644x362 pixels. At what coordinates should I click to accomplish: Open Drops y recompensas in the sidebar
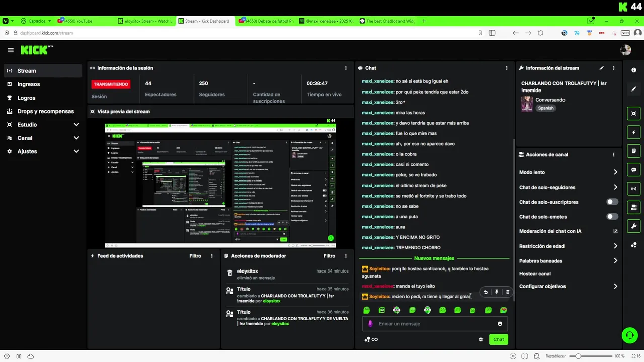click(43, 111)
